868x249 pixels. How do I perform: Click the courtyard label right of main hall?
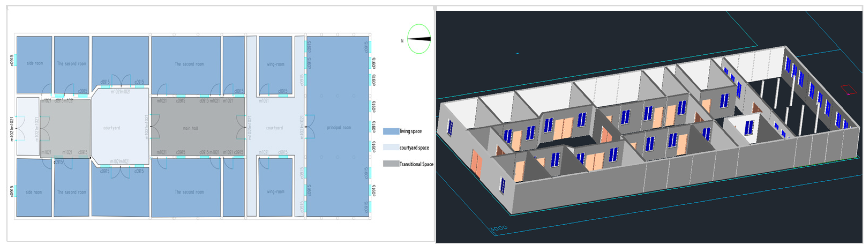[274, 128]
